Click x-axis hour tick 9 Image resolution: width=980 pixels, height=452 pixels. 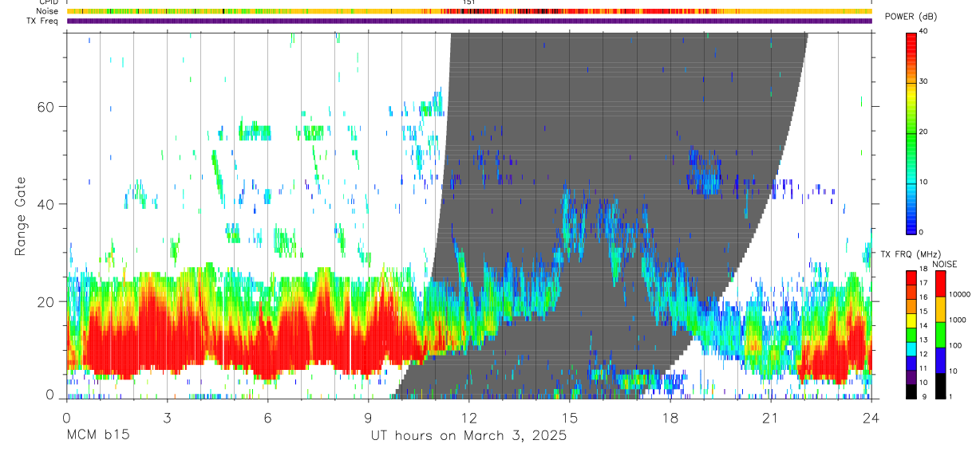click(368, 417)
